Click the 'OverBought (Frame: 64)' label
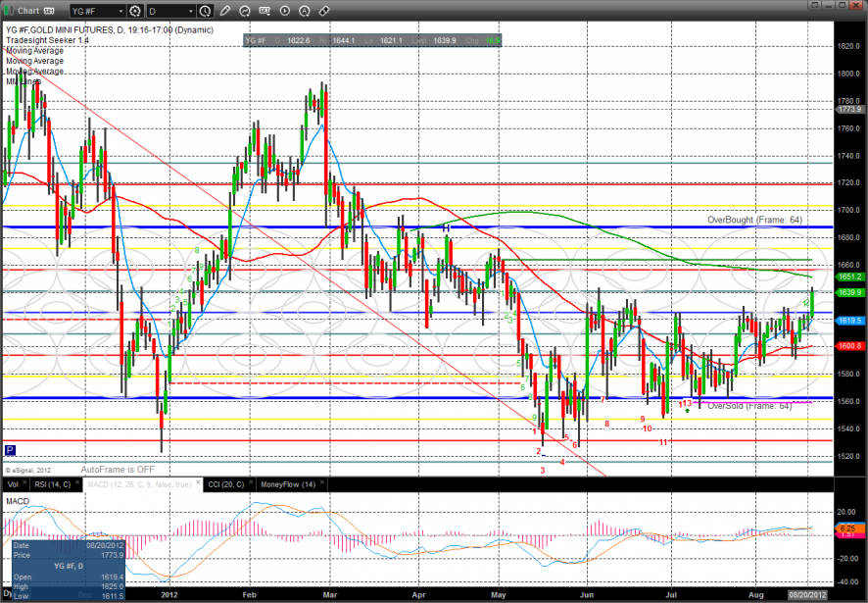868x603 pixels. [754, 220]
